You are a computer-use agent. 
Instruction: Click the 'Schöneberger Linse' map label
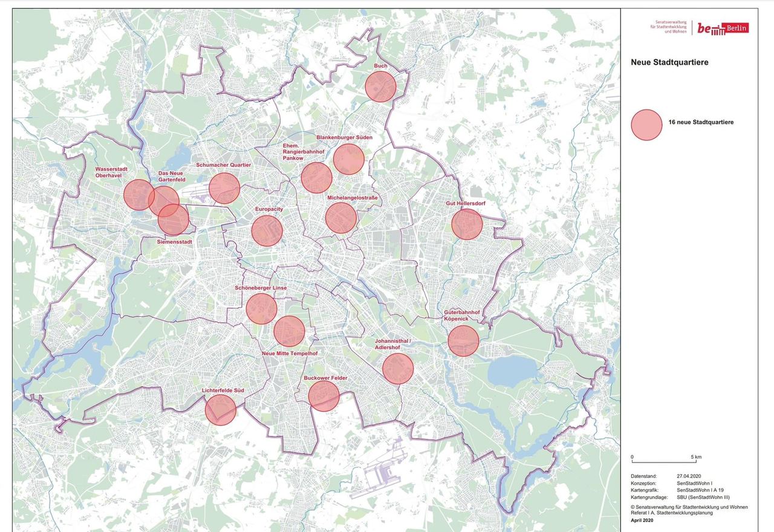point(261,288)
